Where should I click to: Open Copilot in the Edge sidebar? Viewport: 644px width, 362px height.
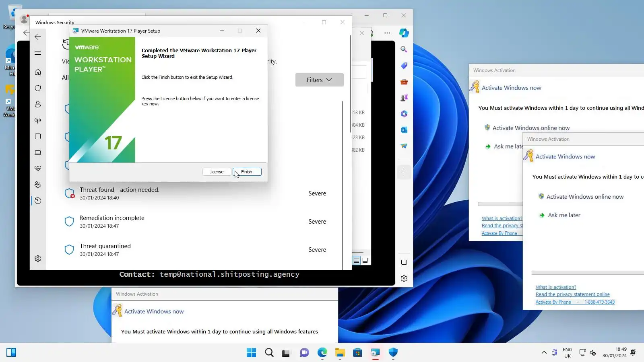(404, 33)
